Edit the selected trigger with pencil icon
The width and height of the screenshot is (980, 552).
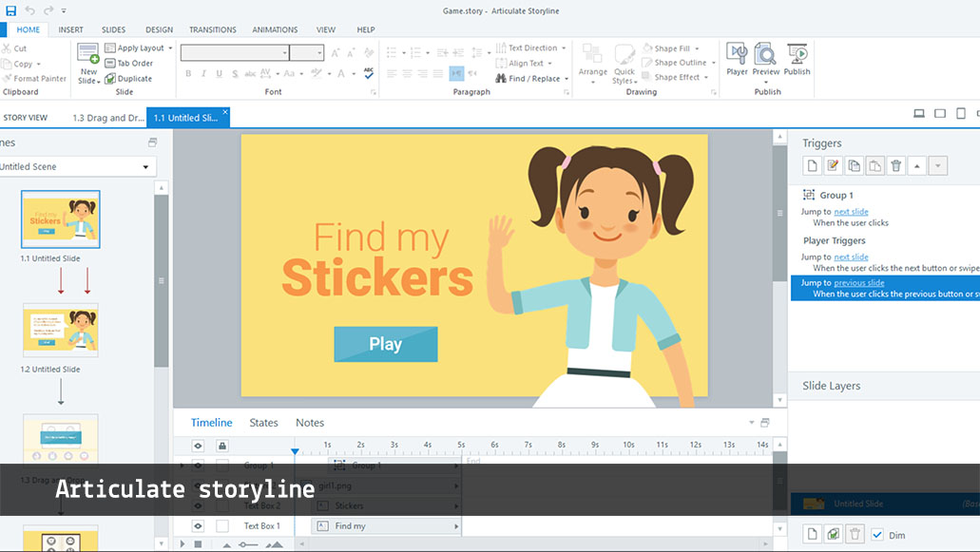point(834,166)
